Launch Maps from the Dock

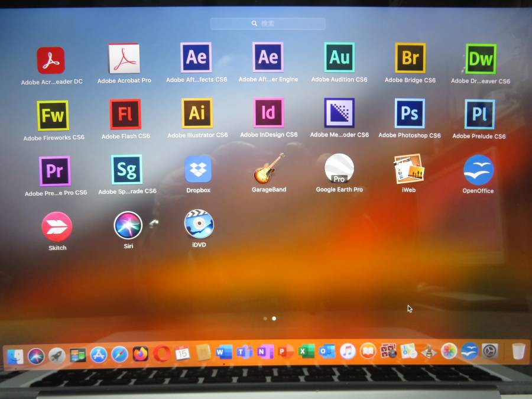coord(408,351)
